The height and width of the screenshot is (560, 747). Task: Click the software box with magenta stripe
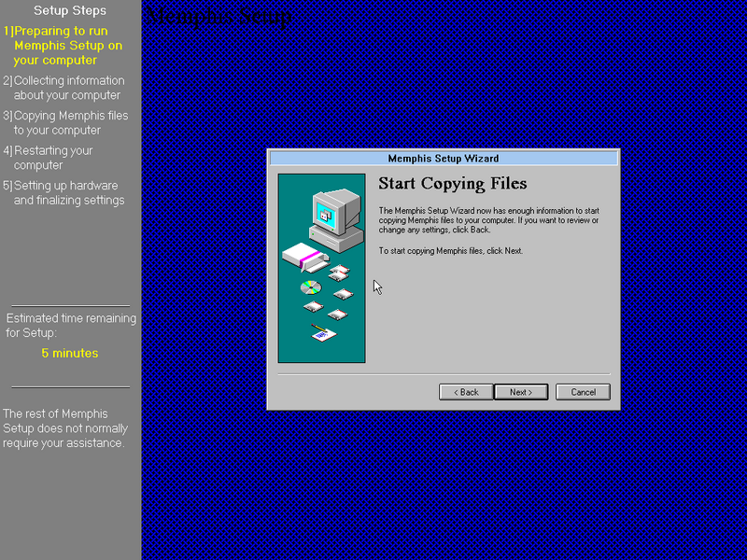click(x=305, y=258)
